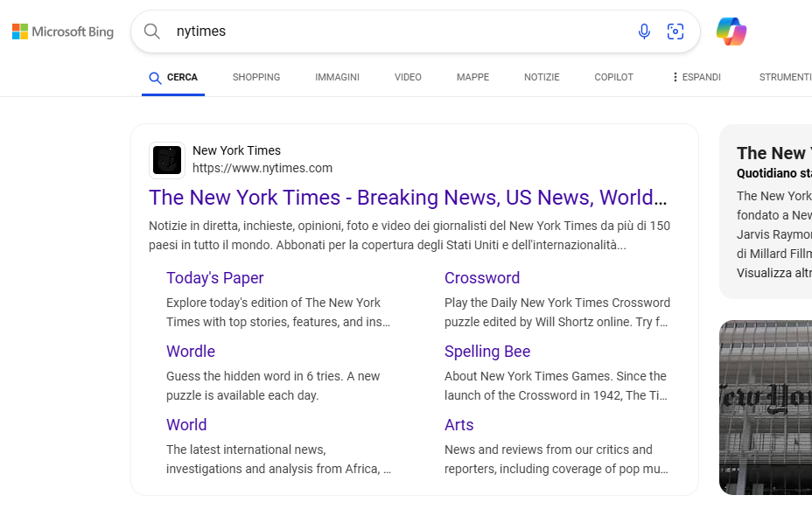812x509 pixels.
Task: Select the CERCA tab
Action: point(173,78)
